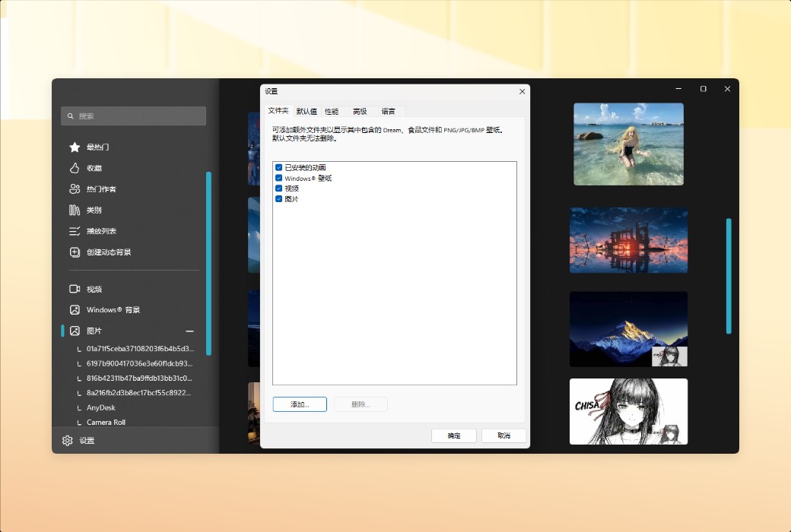The image size is (791, 532).
Task: Click the 取消 (Cancel) button
Action: pos(504,435)
